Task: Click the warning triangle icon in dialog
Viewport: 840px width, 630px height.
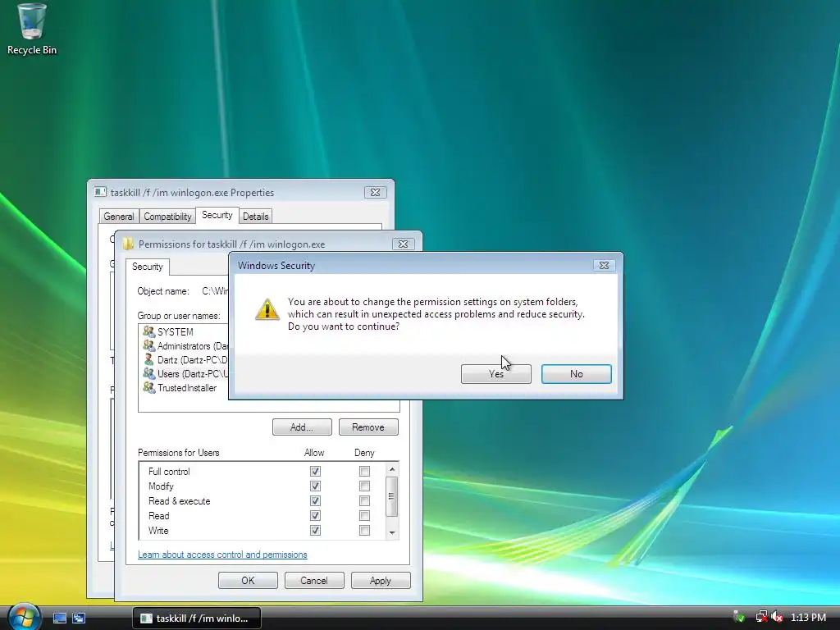Action: (267, 309)
